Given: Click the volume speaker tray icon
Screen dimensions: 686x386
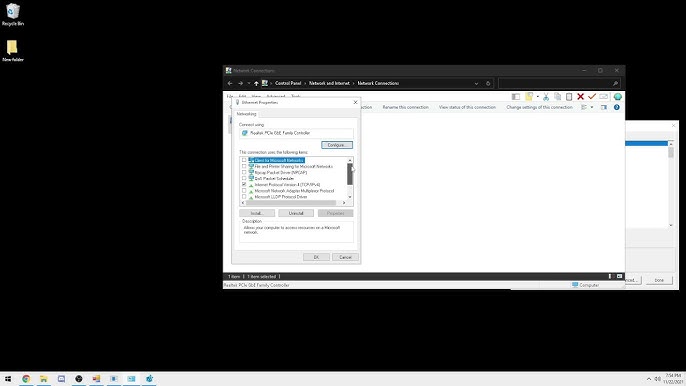Looking at the screenshot, I should 658,379.
